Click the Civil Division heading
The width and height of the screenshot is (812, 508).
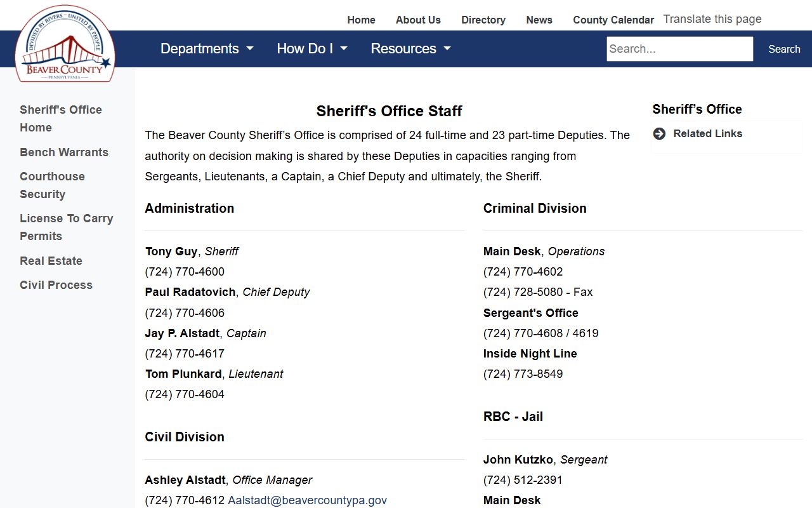click(185, 437)
